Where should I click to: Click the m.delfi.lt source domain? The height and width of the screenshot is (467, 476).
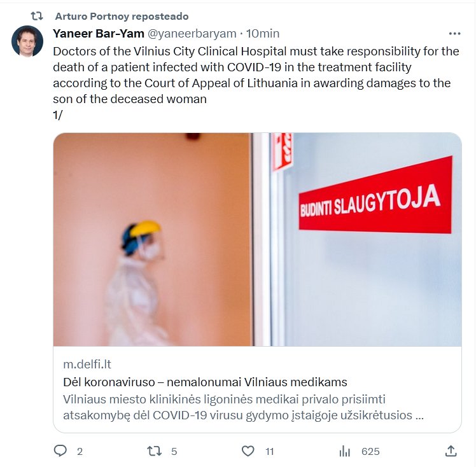tap(87, 364)
